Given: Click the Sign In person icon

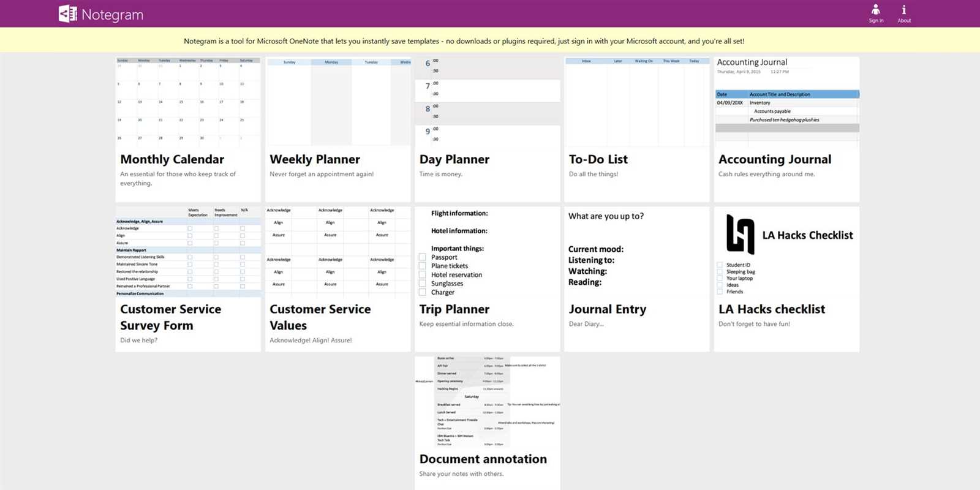Looking at the screenshot, I should 876,9.
